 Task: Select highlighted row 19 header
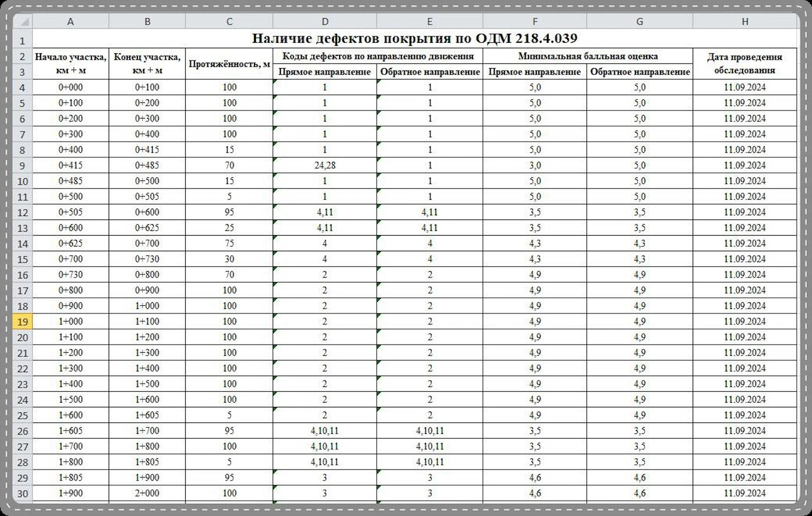[22, 322]
